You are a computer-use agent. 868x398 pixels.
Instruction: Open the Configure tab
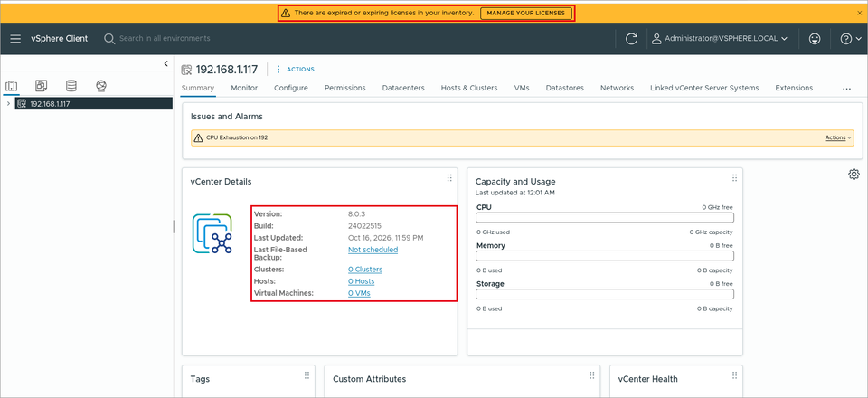point(291,88)
